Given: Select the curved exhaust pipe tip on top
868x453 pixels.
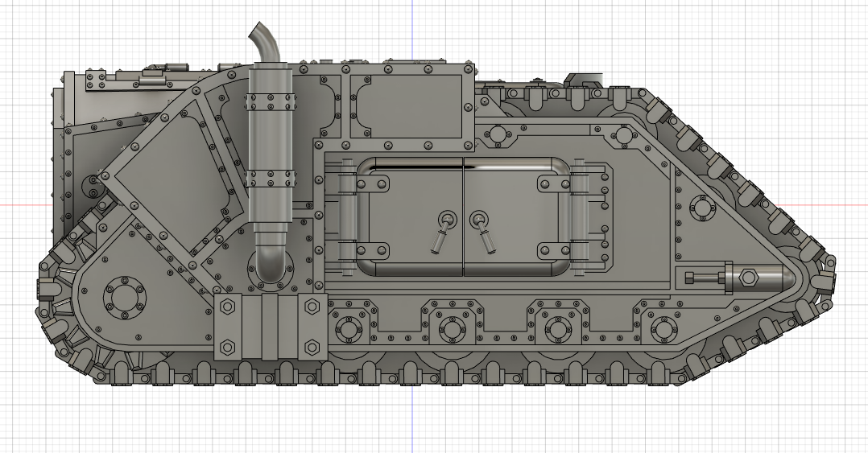Looking at the screenshot, I should pyautogui.click(x=264, y=43).
